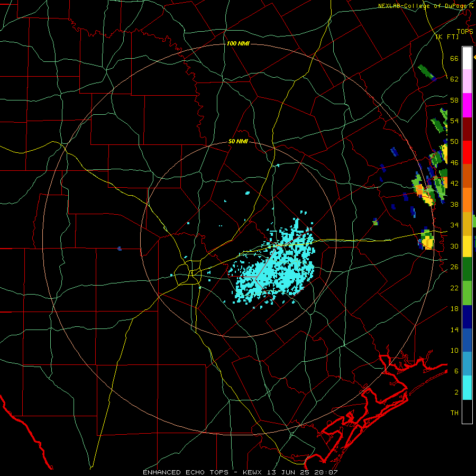476x476 pixels.
Task: Click the navy blue 18 kft legend swatch
Action: point(467,317)
